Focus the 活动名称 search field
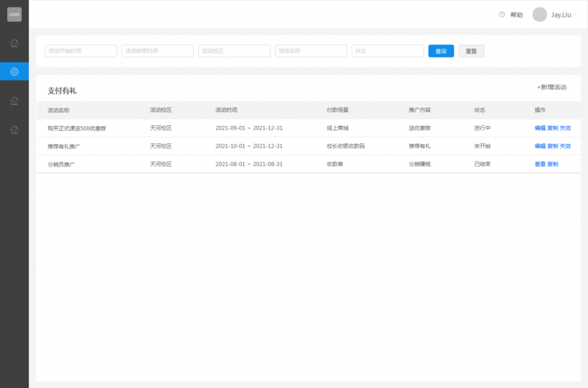Viewport: 588px width, 388px height. [x=311, y=51]
